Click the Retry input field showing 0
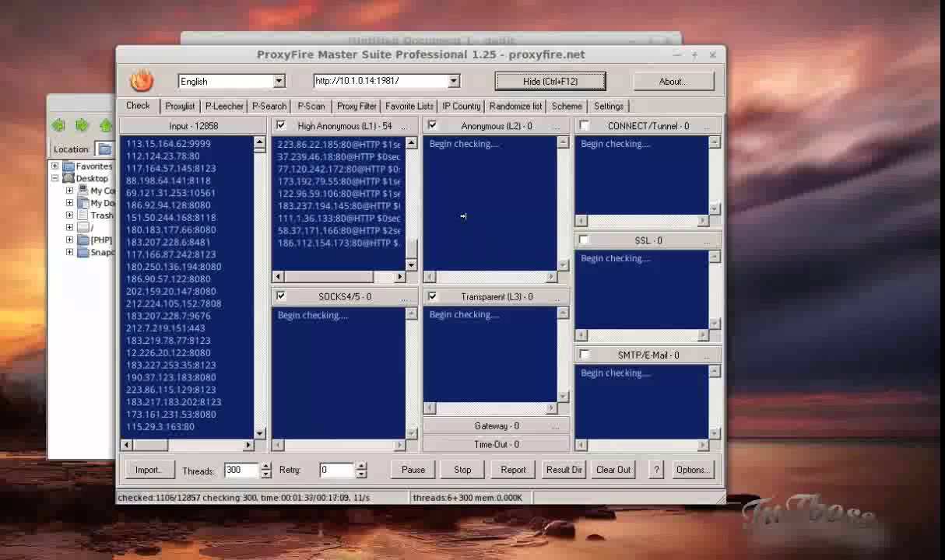945x560 pixels. click(x=337, y=469)
